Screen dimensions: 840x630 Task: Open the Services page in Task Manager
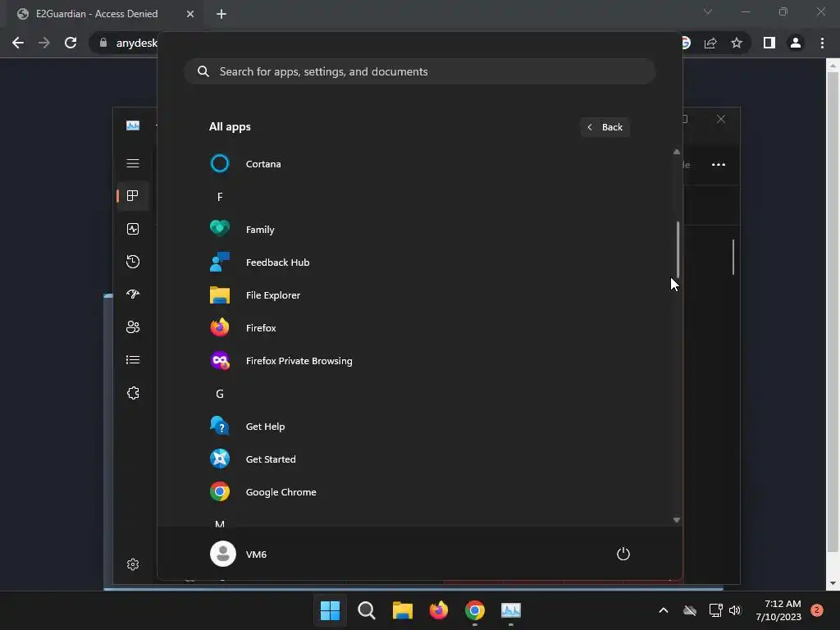[133, 393]
